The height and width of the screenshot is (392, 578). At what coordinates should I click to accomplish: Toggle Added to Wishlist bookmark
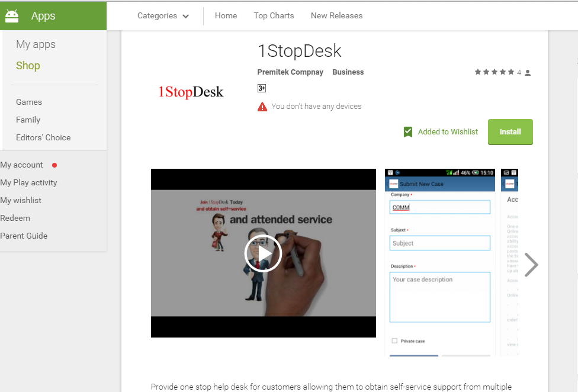point(441,132)
